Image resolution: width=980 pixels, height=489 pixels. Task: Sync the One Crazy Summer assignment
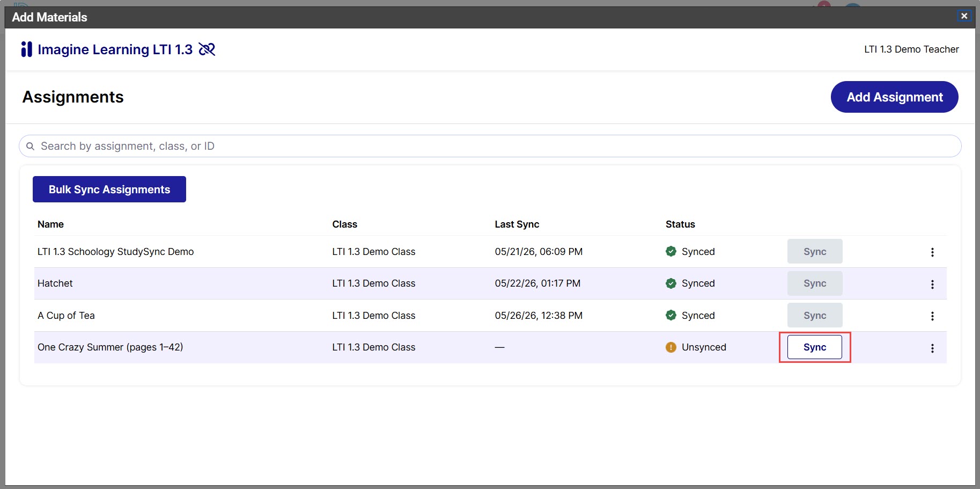(815, 347)
